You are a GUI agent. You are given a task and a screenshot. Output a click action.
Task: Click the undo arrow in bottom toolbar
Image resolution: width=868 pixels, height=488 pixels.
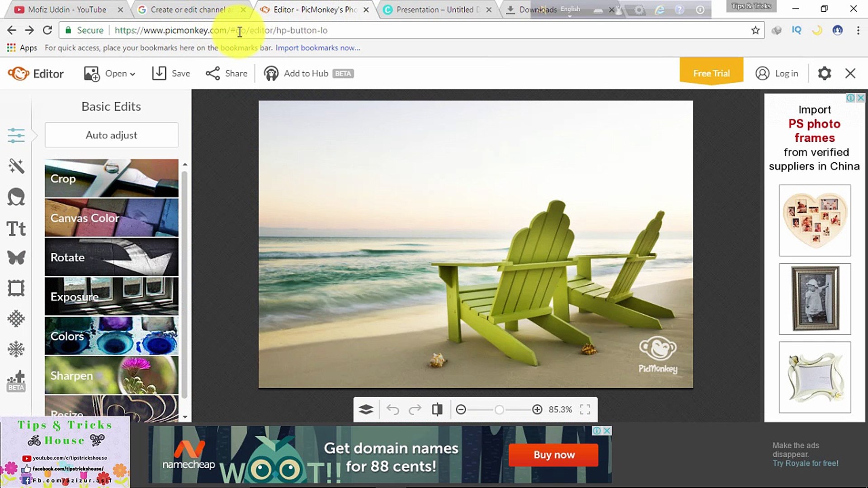(393, 409)
